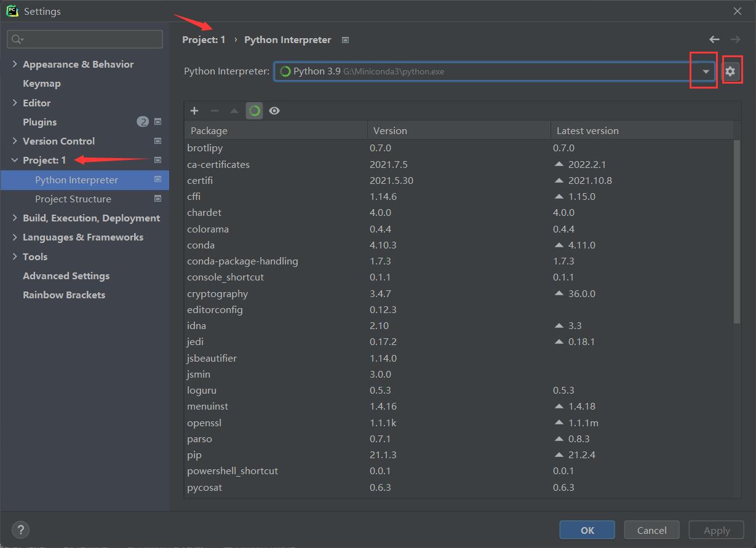The width and height of the screenshot is (756, 548).
Task: Click the back navigation arrow
Action: (714, 39)
